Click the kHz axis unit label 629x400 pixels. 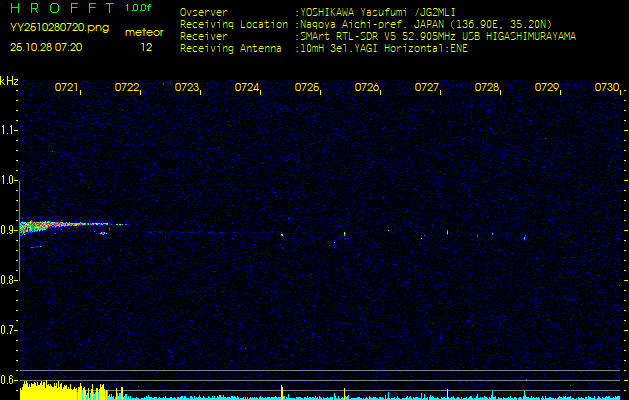click(x=9, y=80)
